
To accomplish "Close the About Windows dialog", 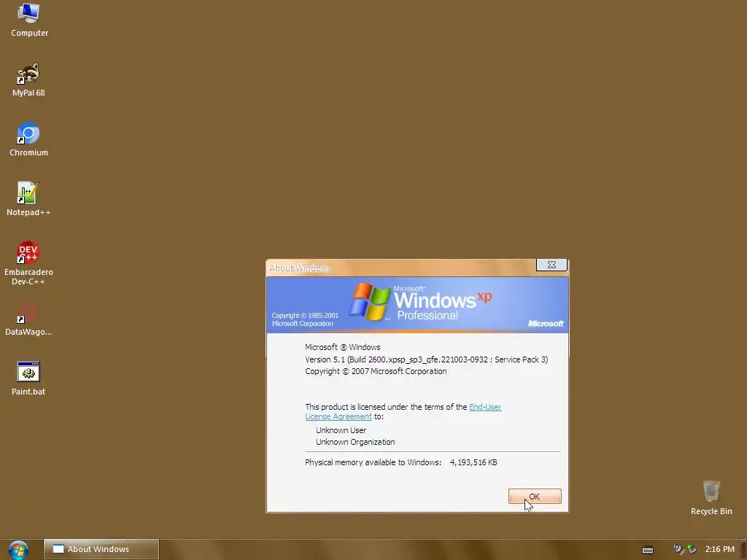I will [551, 265].
